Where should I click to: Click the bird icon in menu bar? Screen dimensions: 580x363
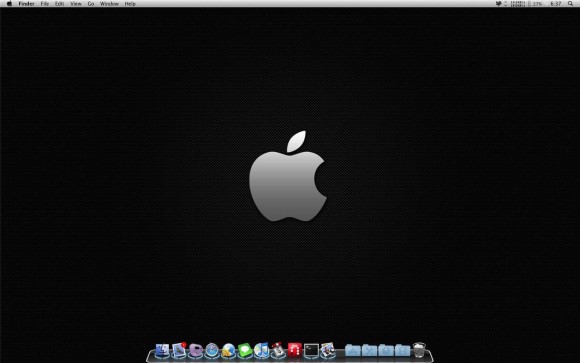click(x=499, y=4)
